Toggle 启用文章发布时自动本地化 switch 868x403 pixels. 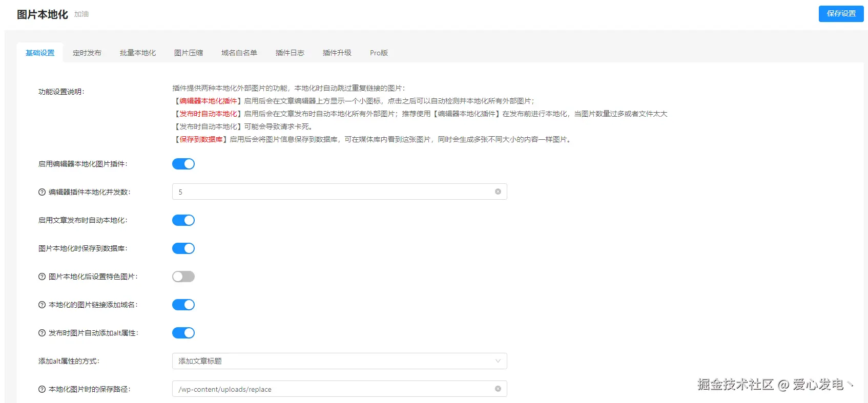(183, 220)
